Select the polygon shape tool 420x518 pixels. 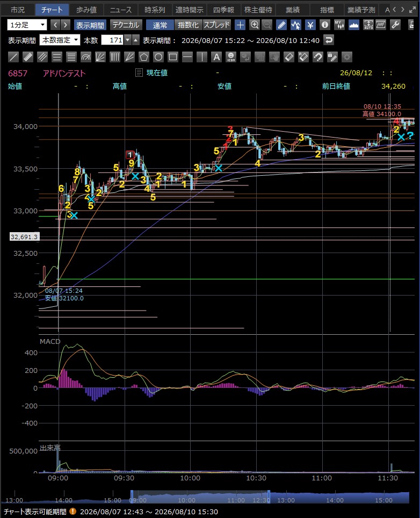click(144, 57)
